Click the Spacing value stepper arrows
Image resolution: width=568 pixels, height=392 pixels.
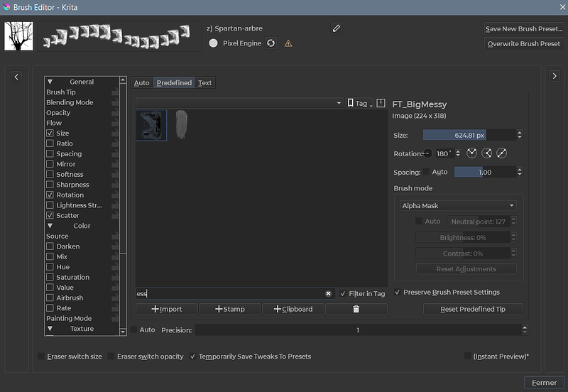pos(520,172)
